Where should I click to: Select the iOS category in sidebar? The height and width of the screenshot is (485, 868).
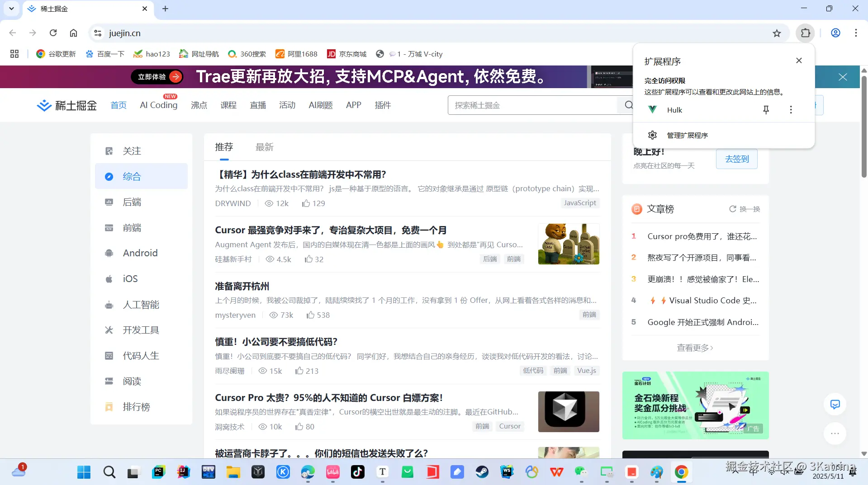(141, 279)
